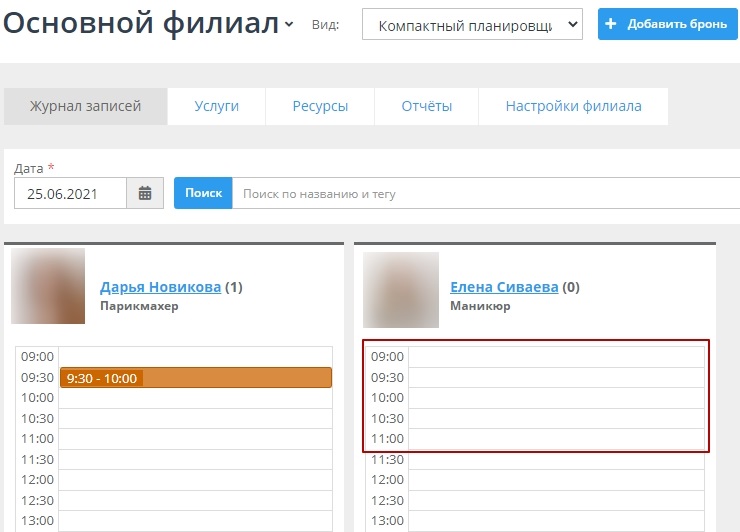Click Елена Сиваева's avatar photo
740x532 pixels.
[399, 289]
